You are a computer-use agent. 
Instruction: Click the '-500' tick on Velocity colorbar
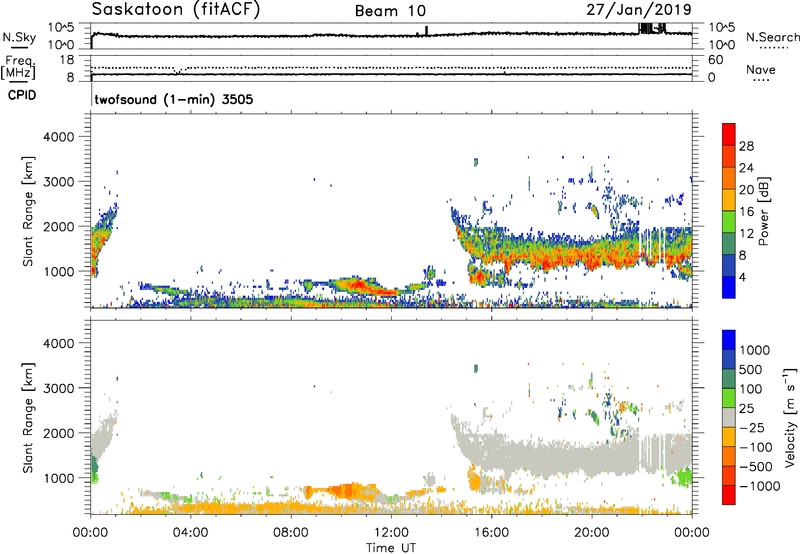pos(756,466)
